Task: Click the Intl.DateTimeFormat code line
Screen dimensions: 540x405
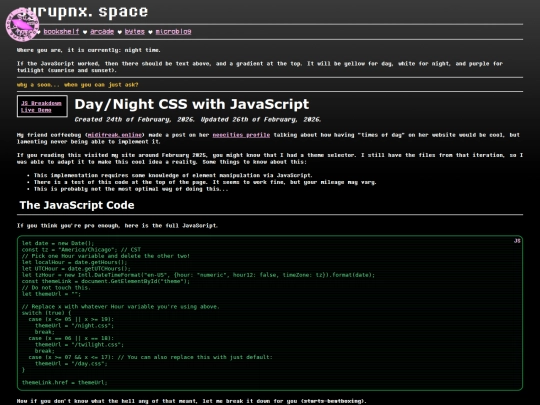Action: 198,275
